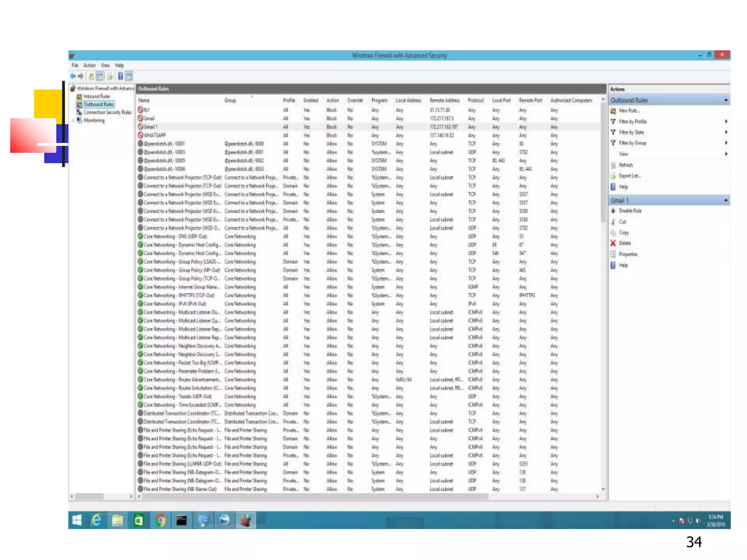
Task: Click the Export List action link
Action: (630, 176)
